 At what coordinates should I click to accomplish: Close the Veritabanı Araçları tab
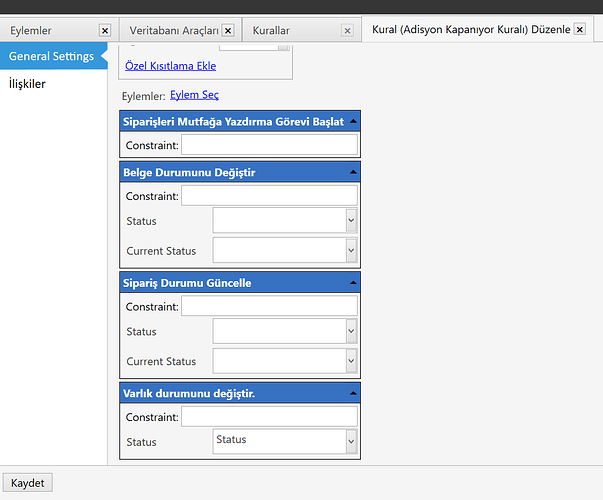(x=228, y=31)
